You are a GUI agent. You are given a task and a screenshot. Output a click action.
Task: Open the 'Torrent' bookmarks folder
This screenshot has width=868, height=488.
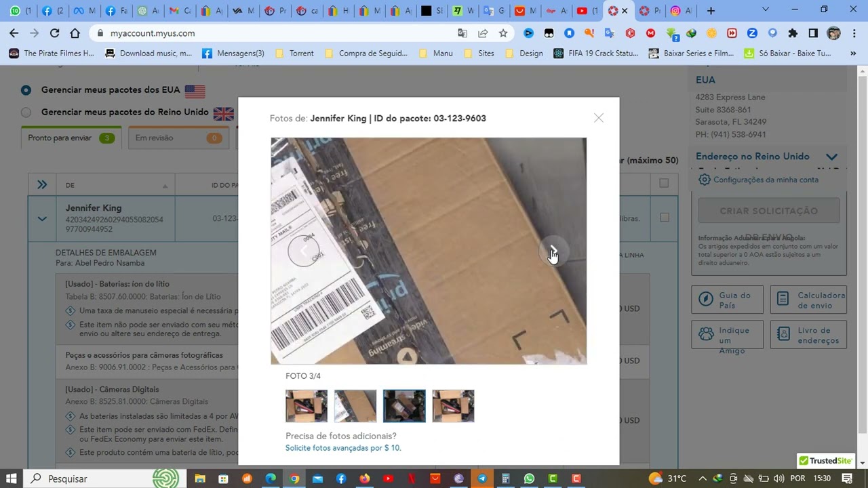[294, 53]
